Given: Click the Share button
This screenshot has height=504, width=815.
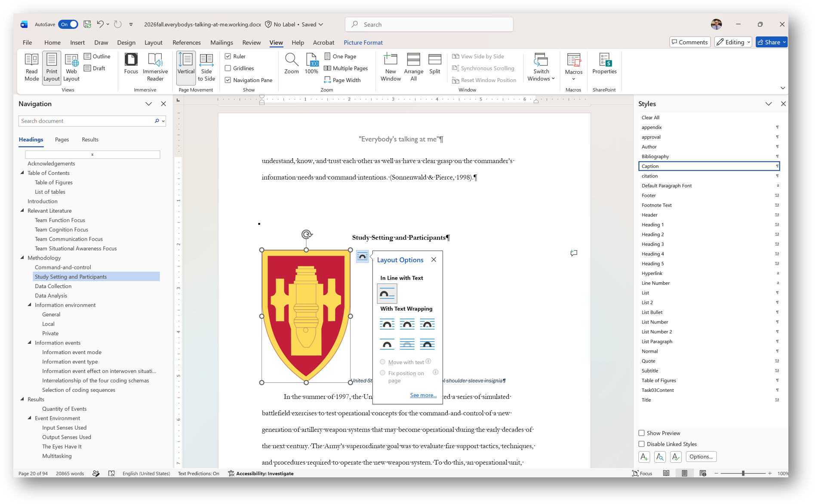Looking at the screenshot, I should pos(772,42).
